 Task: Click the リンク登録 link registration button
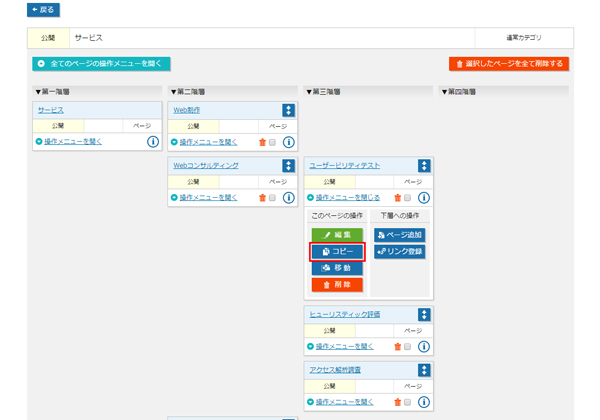click(x=399, y=251)
